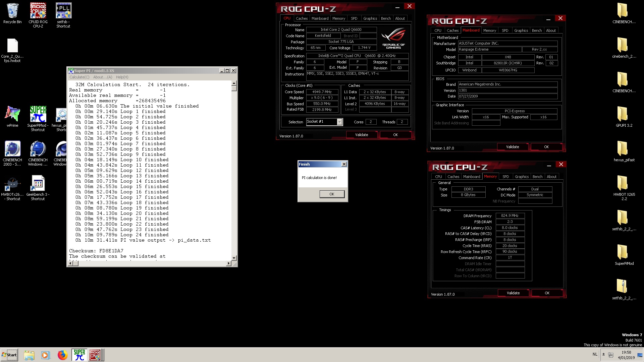
Task: Select Mainboard tab in CPU window
Action: (x=320, y=18)
